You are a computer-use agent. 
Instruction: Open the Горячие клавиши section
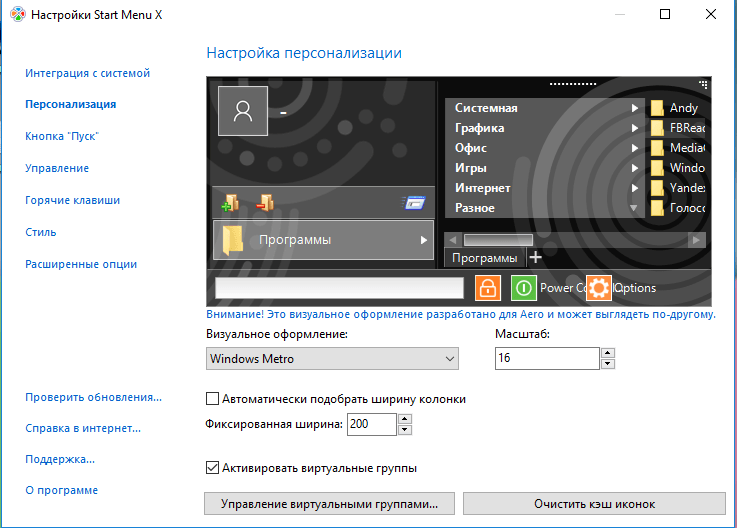(72, 200)
